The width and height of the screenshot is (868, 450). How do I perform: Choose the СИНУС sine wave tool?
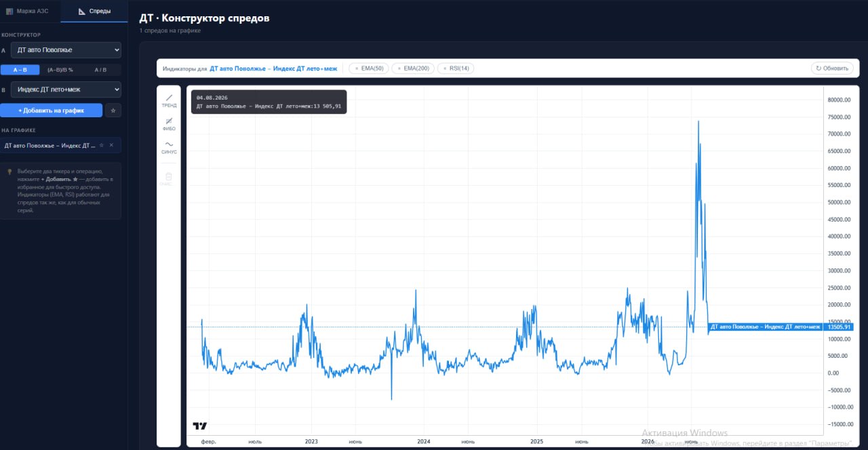coord(169,146)
